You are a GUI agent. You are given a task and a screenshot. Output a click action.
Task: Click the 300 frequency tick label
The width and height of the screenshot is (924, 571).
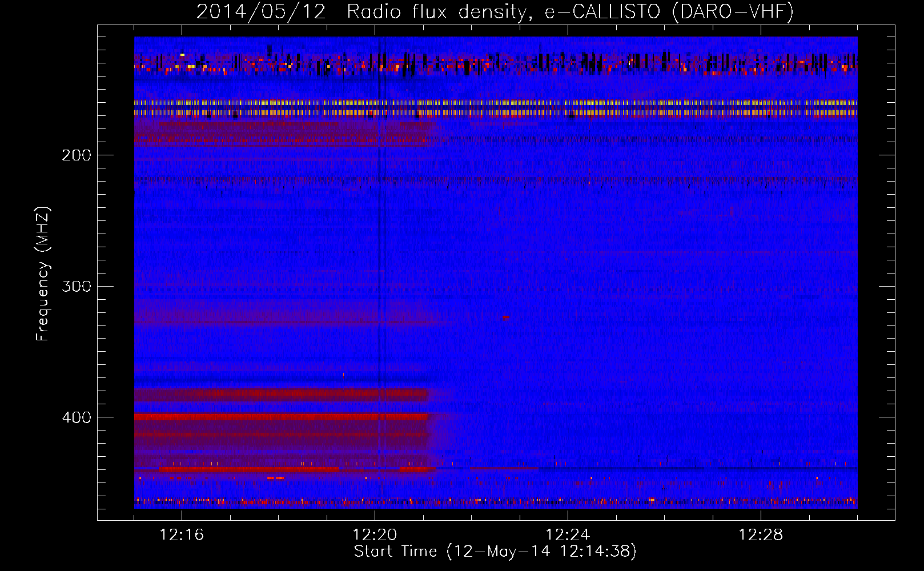[x=77, y=286]
